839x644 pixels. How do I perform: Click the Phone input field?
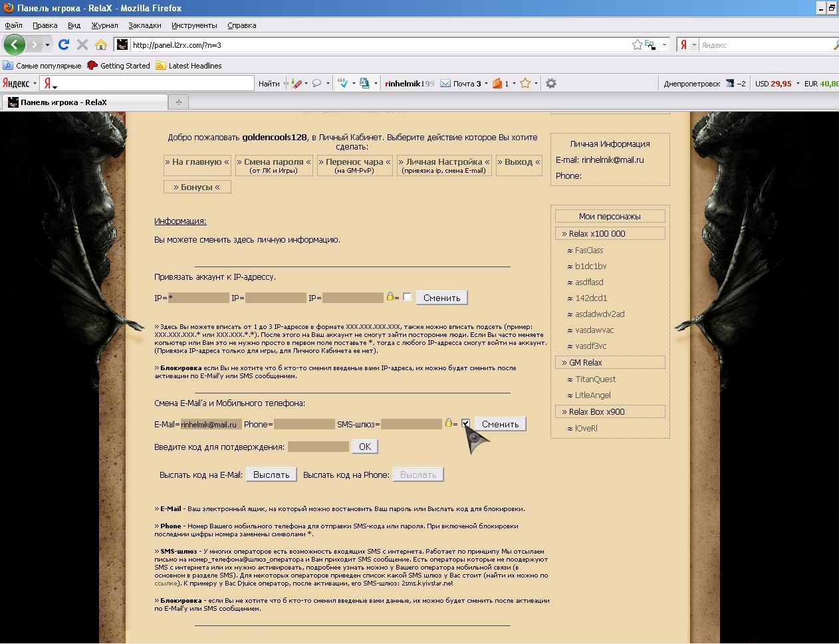tap(304, 423)
